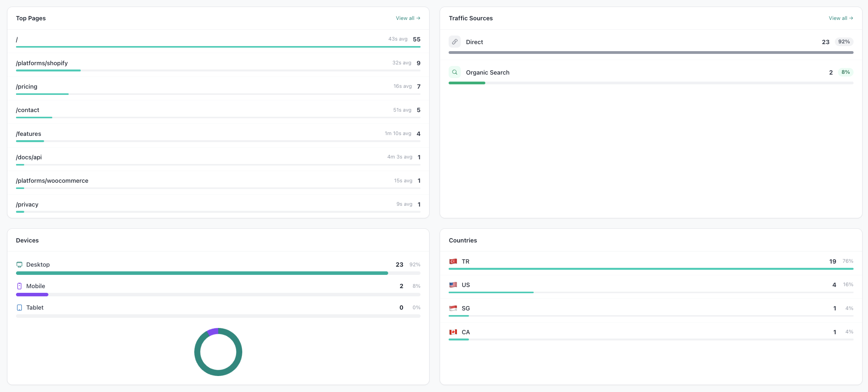Select the /contact page entry
This screenshot has height=392, width=868.
(27, 110)
